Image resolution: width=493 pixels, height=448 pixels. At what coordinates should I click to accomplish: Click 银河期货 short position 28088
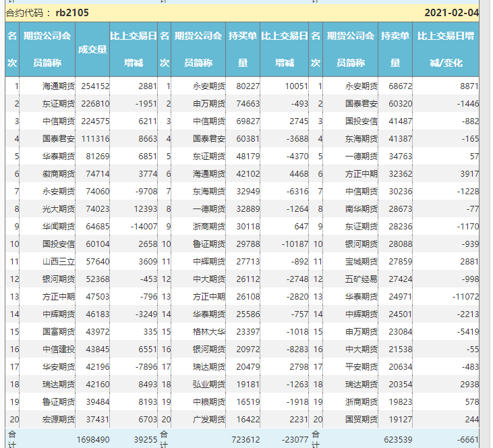tap(400, 244)
